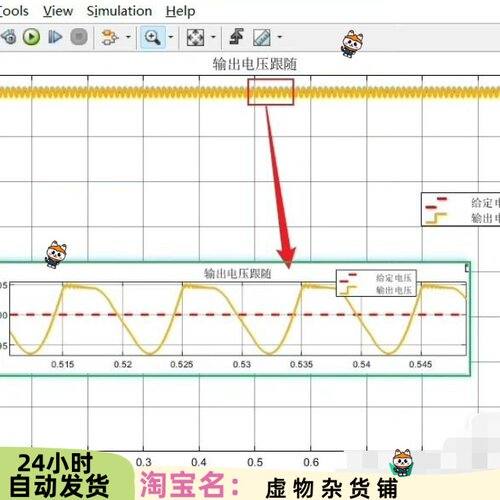The height and width of the screenshot is (500, 500).
Task: Click the Step Forward toolbar icon
Action: click(x=55, y=37)
